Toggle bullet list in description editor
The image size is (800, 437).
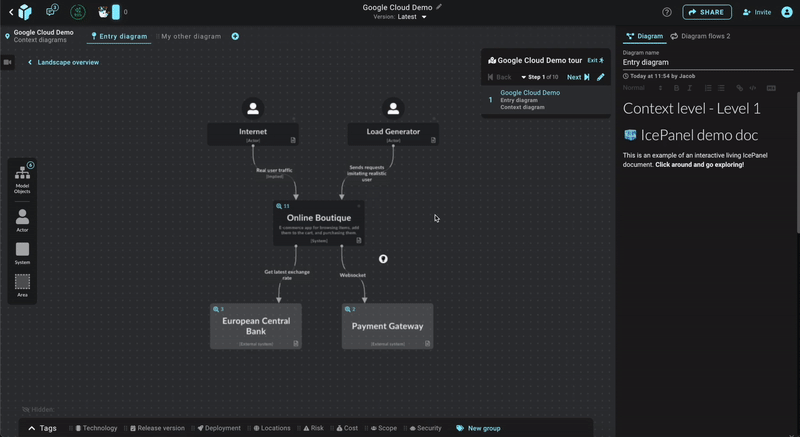[x=721, y=88]
